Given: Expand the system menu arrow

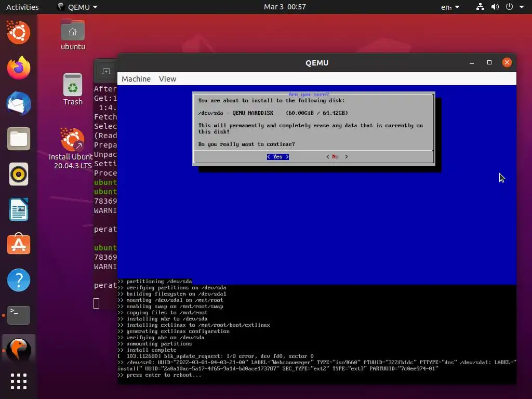Looking at the screenshot, I should point(522,7).
